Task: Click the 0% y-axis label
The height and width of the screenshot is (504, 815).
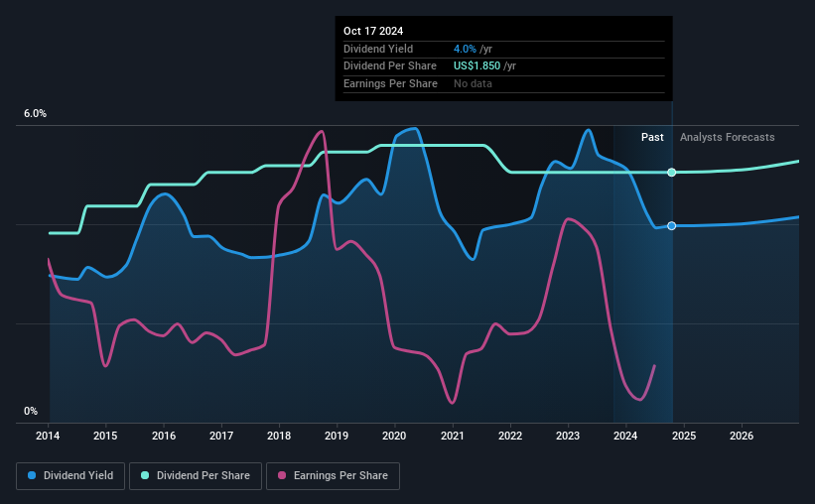Action: pyautogui.click(x=31, y=411)
